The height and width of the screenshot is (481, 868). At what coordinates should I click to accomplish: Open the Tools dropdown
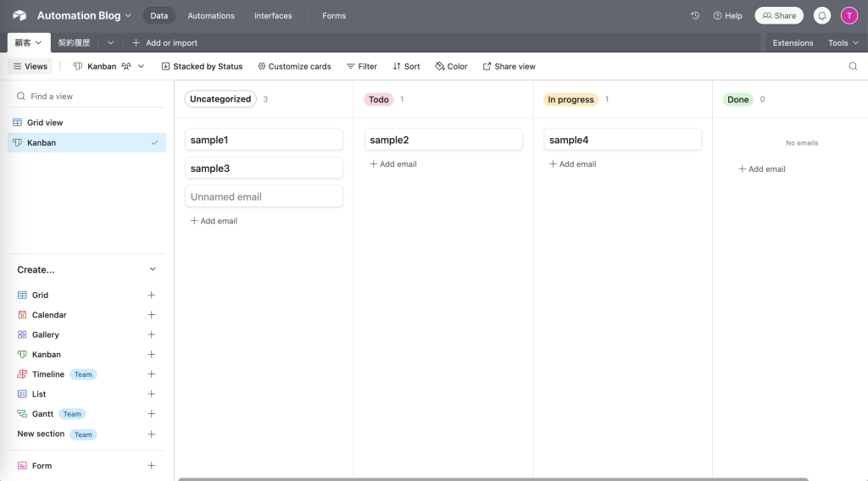tap(843, 42)
